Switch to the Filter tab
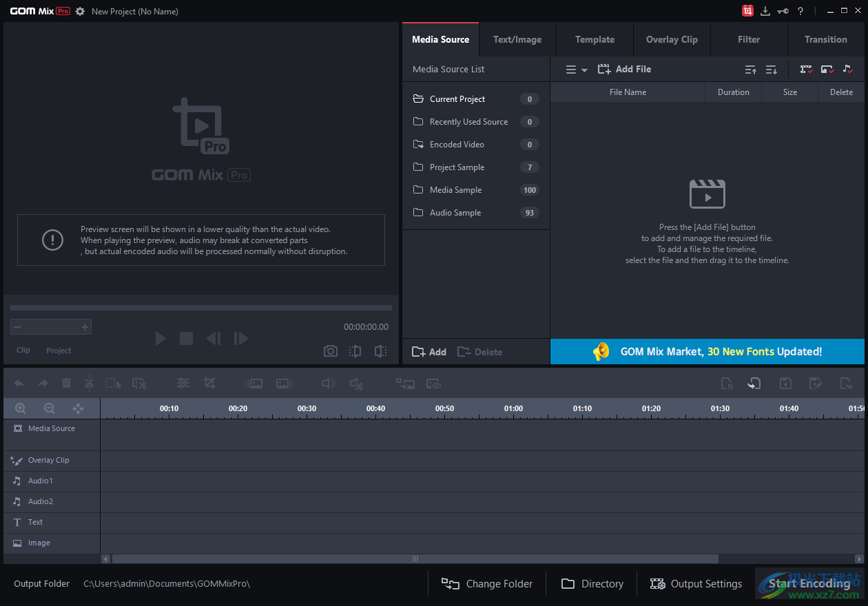Viewport: 868px width, 606px height. tap(749, 39)
